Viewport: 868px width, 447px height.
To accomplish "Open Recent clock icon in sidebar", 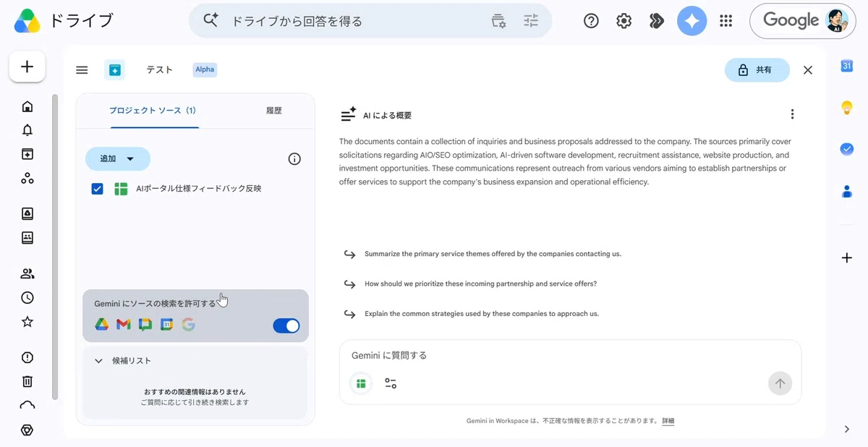I will (27, 297).
